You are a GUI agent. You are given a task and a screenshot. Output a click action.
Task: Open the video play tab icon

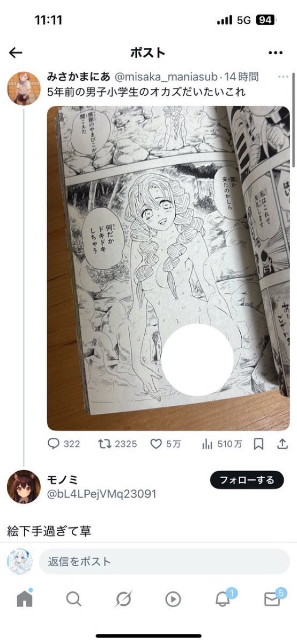(173, 599)
